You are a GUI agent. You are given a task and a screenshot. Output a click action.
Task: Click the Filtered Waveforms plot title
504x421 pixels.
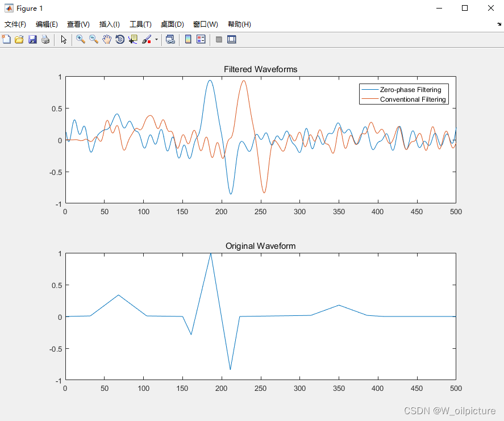coord(260,69)
